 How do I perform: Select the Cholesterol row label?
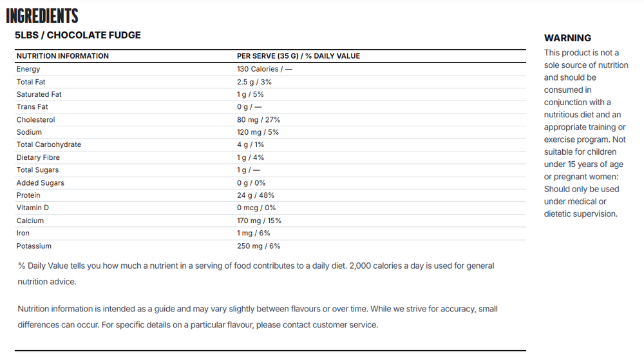click(35, 120)
